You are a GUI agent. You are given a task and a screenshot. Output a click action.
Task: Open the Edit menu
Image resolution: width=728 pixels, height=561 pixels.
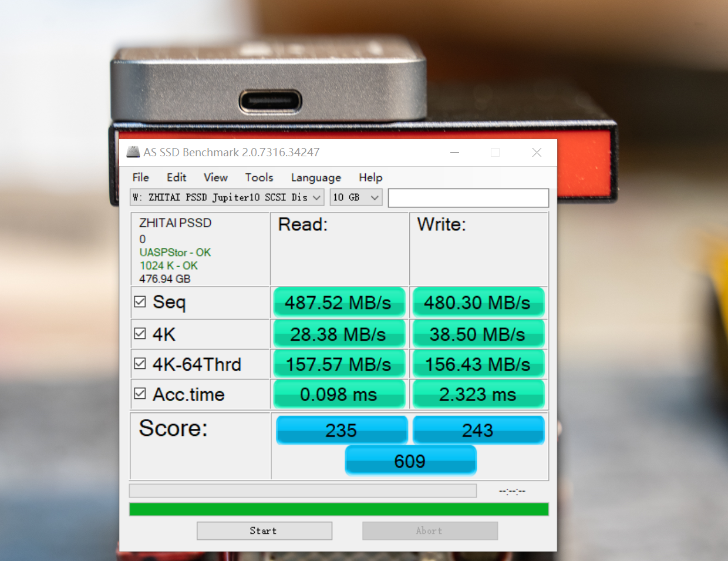(176, 177)
